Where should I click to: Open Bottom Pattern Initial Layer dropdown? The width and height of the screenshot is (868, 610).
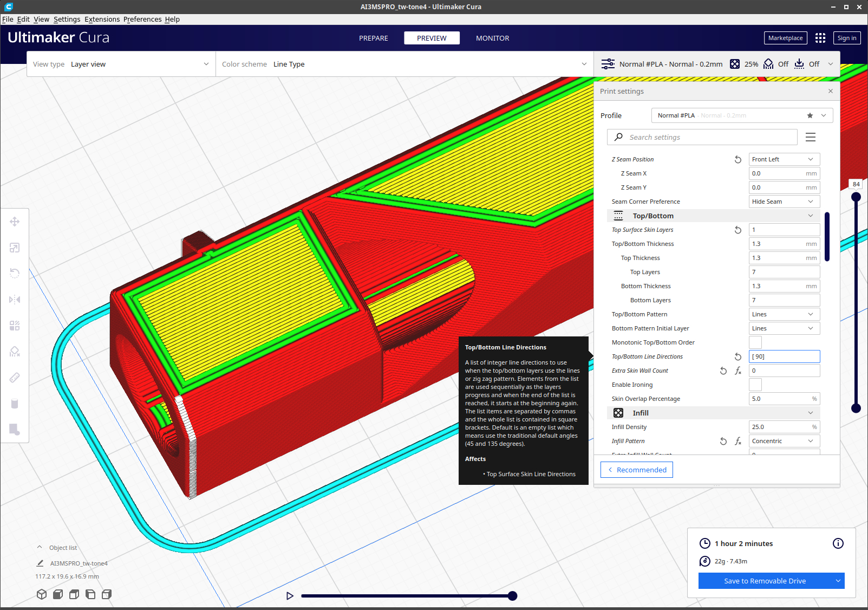785,328
